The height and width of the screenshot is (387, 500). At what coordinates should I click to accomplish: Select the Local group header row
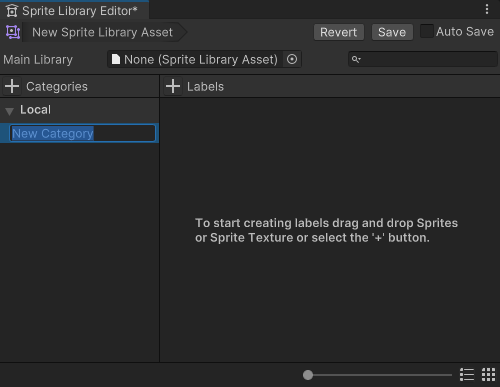click(79, 110)
